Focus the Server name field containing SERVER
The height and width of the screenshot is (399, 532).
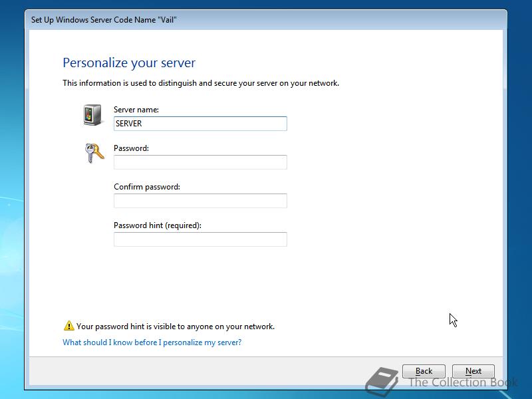(x=200, y=124)
